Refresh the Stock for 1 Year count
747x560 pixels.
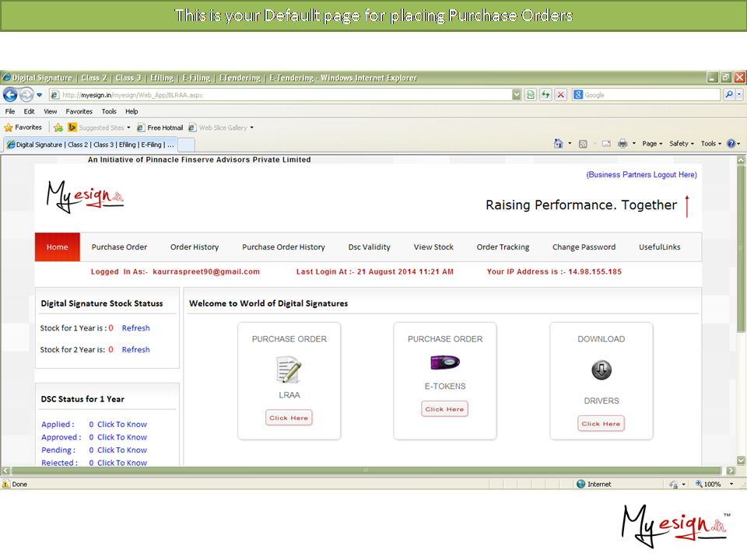135,328
